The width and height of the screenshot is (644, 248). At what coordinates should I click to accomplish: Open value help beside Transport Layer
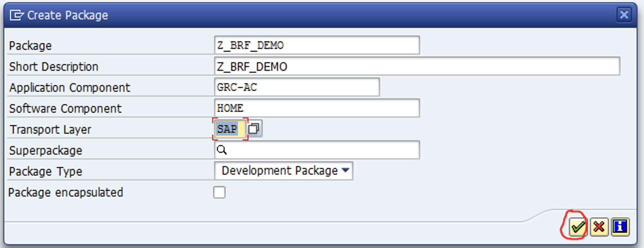(254, 129)
